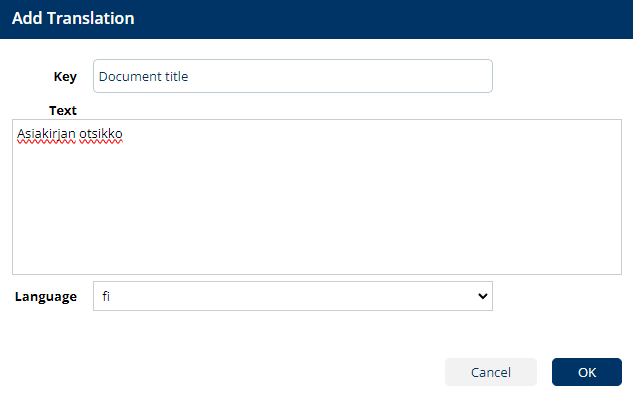Open the Language dropdown
633x400 pixels.
coord(292,296)
